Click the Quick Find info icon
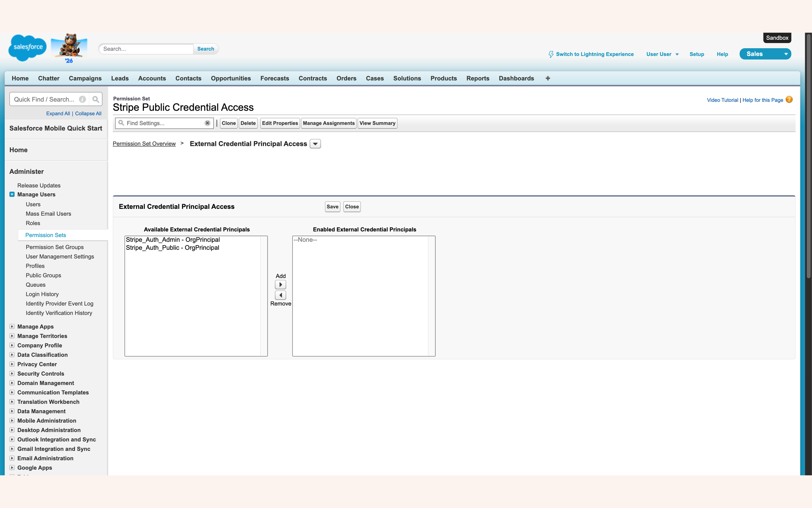 [82, 99]
